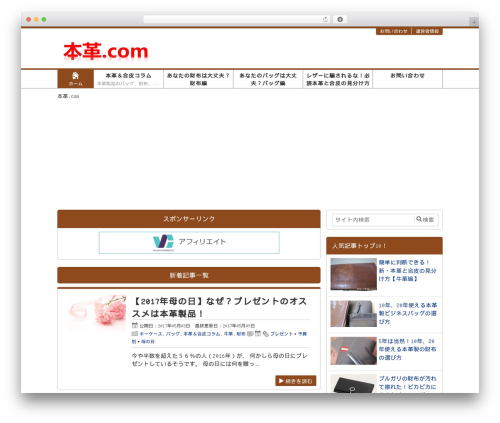Open the brown leather wallet thumbnail
500x423 pixels.
pos(353,274)
